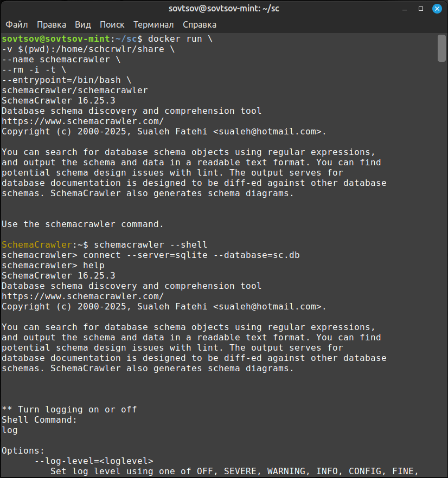Click the first copyright line with sualeh@hotmail.com

(x=164, y=132)
